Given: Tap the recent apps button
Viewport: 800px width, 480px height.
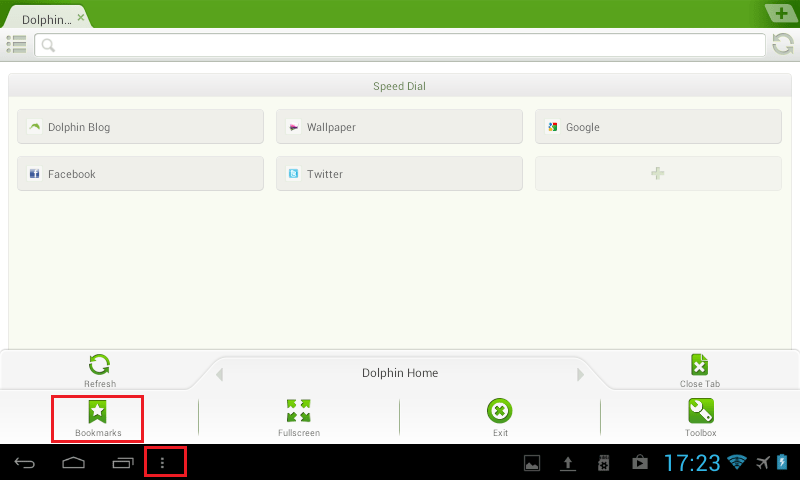Looking at the screenshot, I should click(122, 463).
